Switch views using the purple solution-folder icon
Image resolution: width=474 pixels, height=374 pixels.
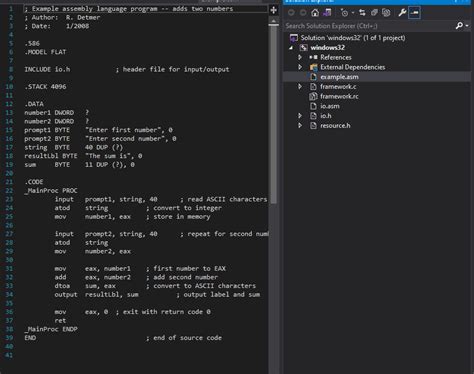pos(327,13)
